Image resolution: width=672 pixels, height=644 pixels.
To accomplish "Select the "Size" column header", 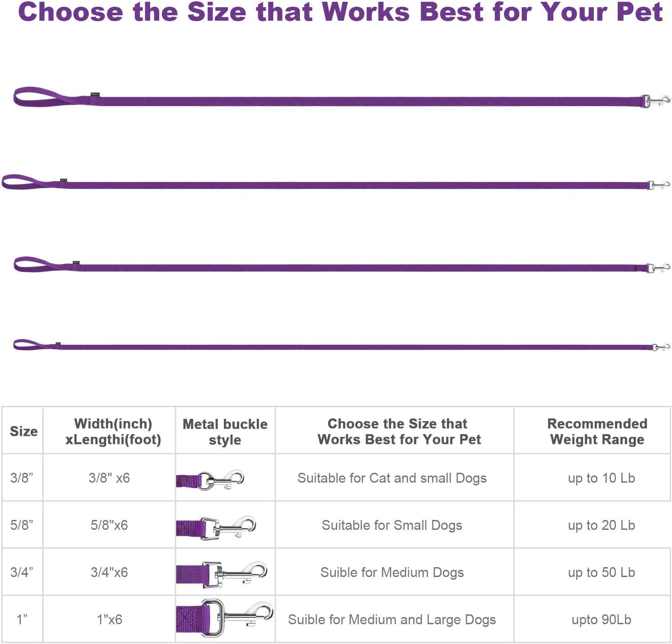I will click(23, 431).
